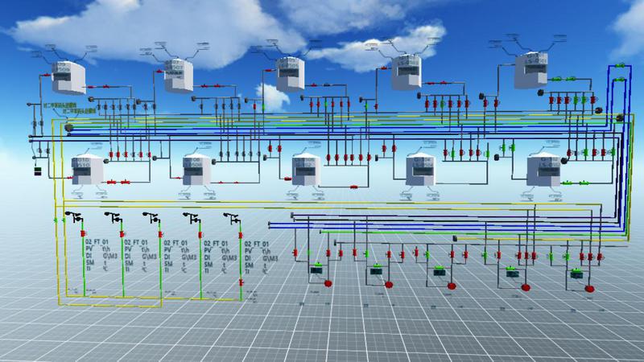Toggle the upper green valve at top-right pipes

(x=621, y=64)
